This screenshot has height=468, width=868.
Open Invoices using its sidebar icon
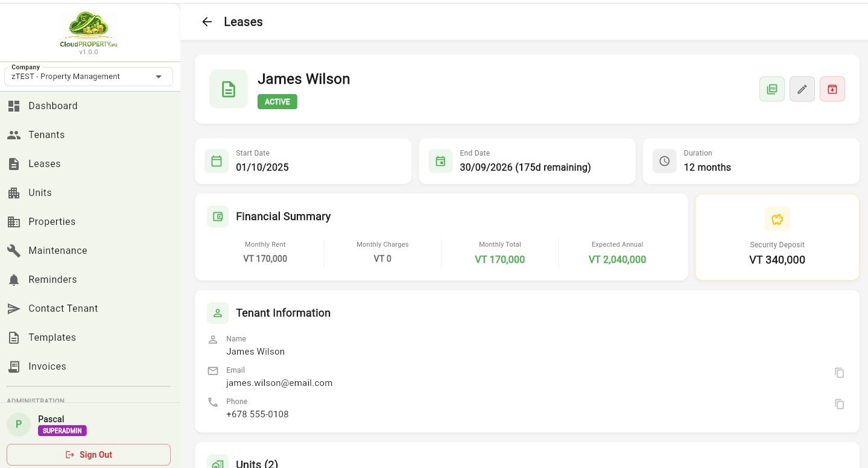(x=14, y=366)
